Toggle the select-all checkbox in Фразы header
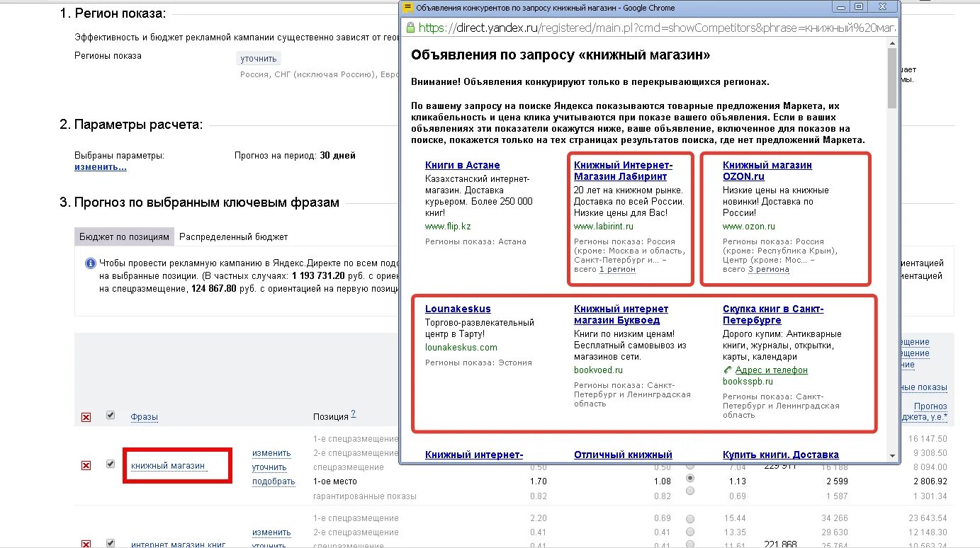Image resolution: width=980 pixels, height=548 pixels. pos(110,416)
